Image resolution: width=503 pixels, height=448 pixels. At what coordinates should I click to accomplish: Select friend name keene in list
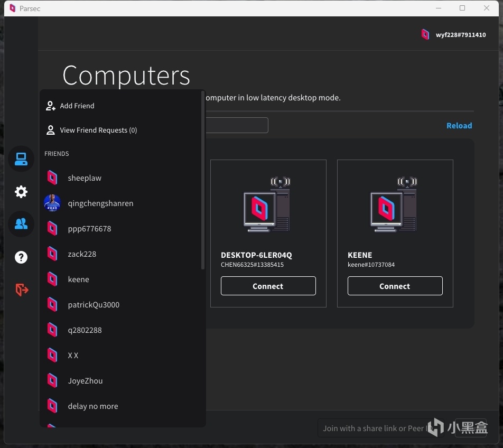(x=78, y=279)
